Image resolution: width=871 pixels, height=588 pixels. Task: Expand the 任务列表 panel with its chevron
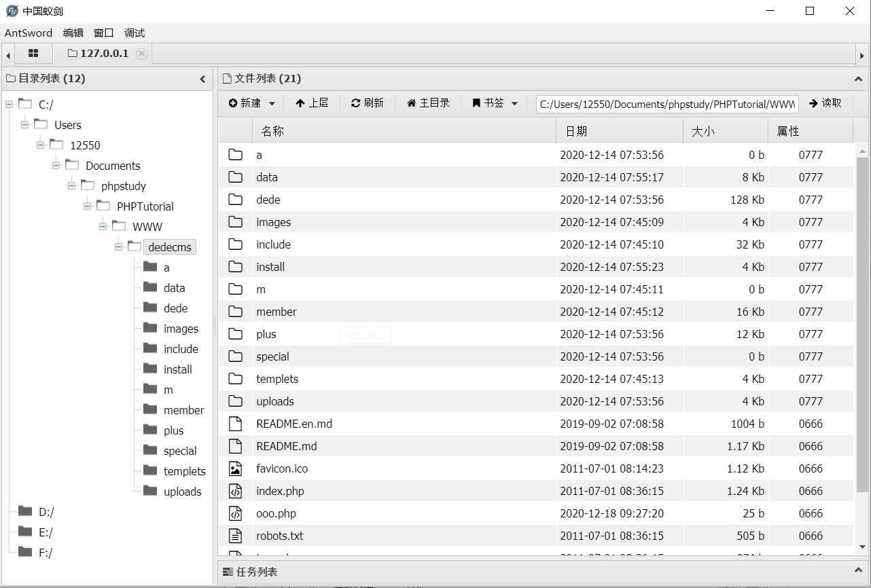[x=858, y=572]
